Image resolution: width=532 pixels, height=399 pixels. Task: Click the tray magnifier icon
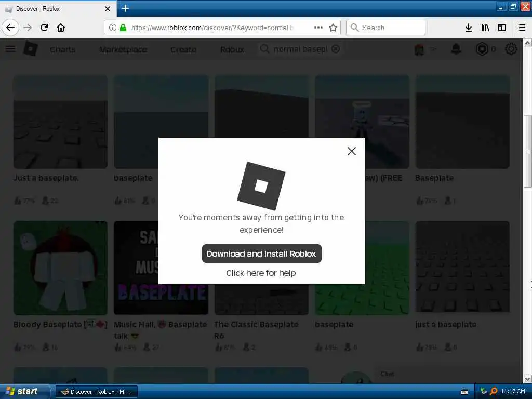pyautogui.click(x=494, y=391)
